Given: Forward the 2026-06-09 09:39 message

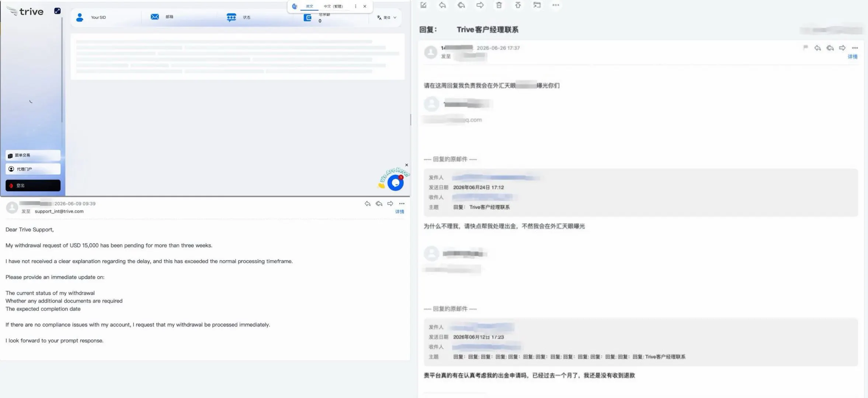Looking at the screenshot, I should (390, 203).
